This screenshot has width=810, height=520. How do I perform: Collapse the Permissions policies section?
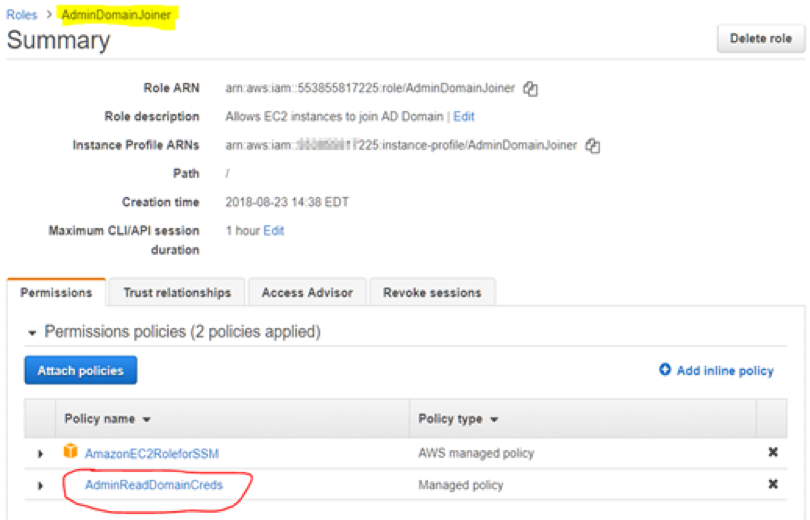pos(32,333)
